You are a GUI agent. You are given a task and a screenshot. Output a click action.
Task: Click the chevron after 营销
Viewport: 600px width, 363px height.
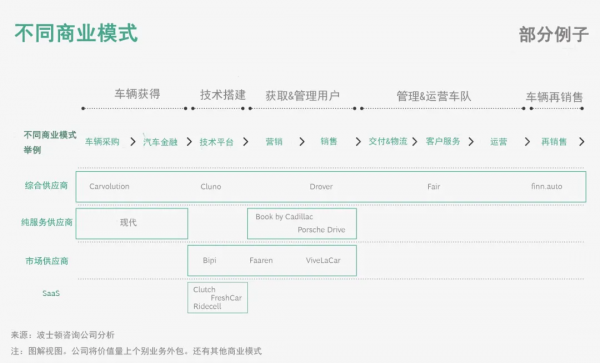302,142
